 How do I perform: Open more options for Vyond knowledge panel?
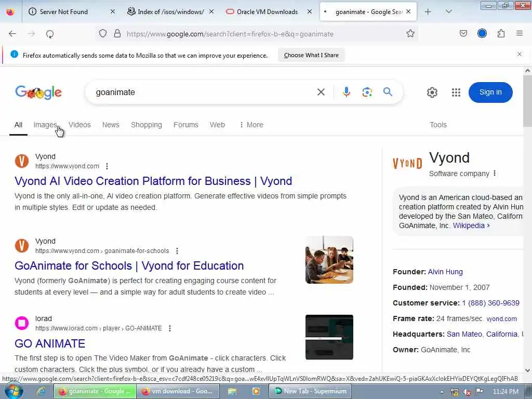[495, 174]
